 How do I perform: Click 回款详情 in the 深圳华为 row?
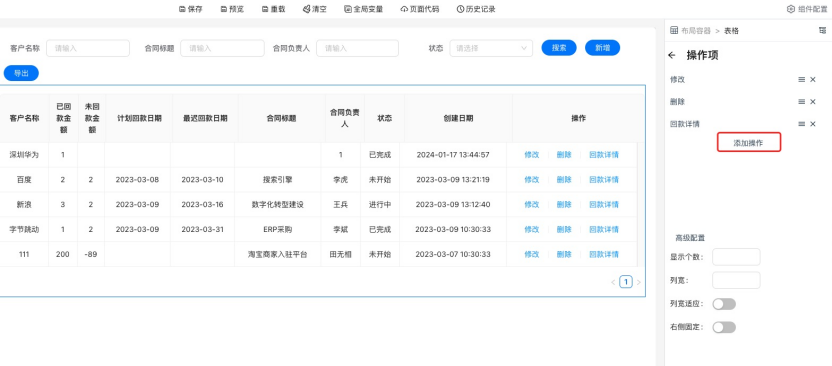[604, 155]
